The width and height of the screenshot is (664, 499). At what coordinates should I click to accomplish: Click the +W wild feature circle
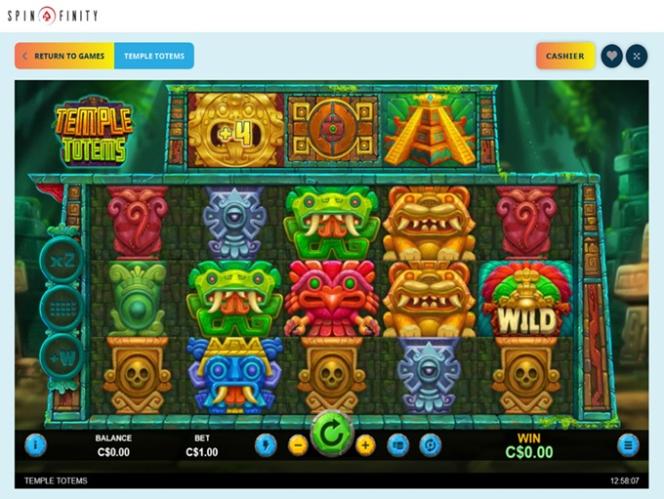click(x=62, y=357)
